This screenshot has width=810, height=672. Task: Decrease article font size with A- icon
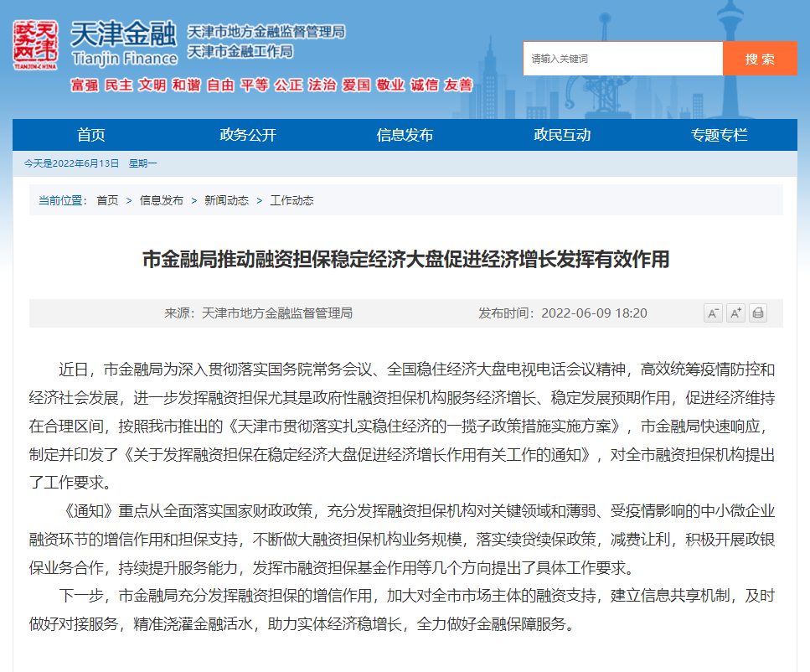tap(713, 313)
